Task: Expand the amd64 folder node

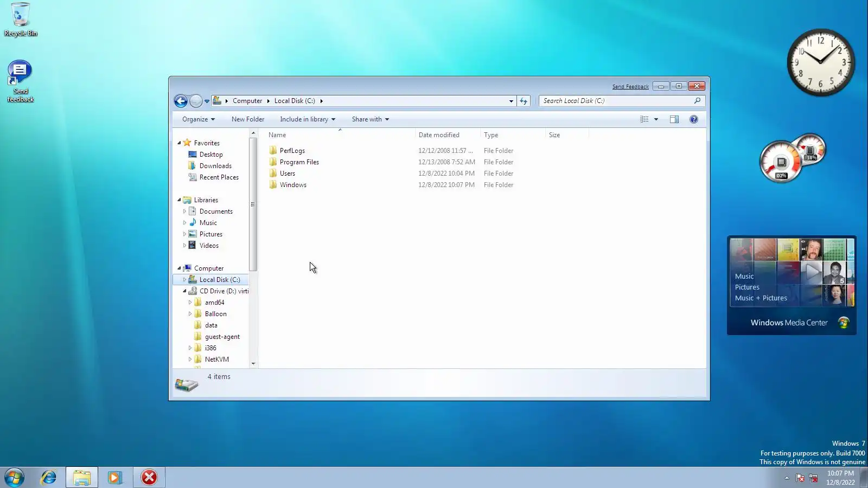Action: click(x=190, y=303)
